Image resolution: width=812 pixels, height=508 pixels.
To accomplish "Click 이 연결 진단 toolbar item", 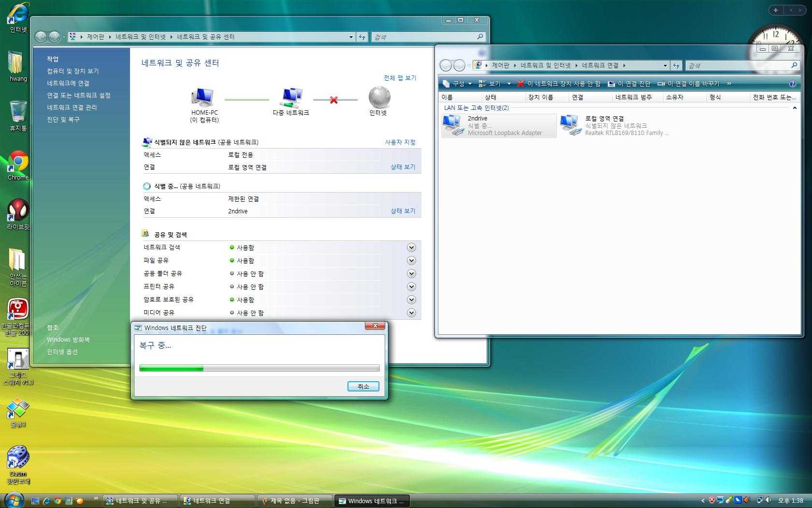I will pyautogui.click(x=629, y=84).
